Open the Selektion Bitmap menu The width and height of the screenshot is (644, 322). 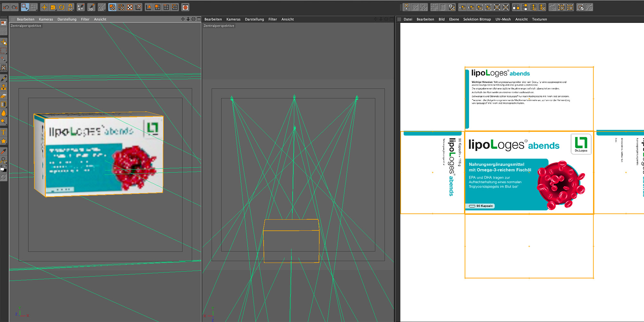click(x=477, y=19)
